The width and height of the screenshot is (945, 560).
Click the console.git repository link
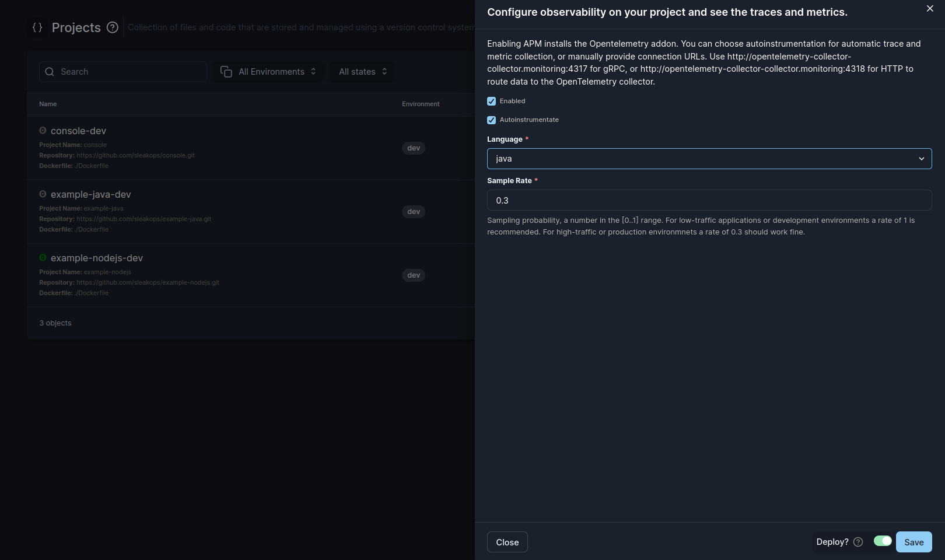135,155
